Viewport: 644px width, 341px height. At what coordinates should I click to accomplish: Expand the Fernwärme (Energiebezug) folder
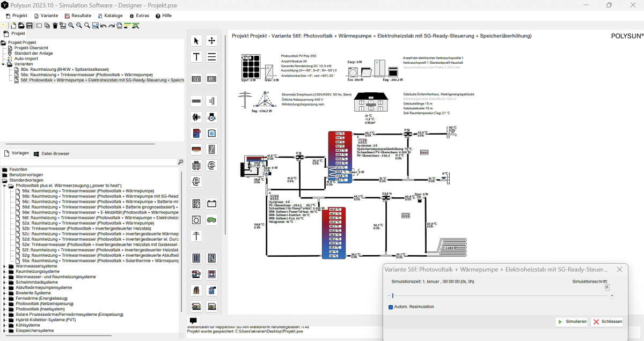pos(4,298)
